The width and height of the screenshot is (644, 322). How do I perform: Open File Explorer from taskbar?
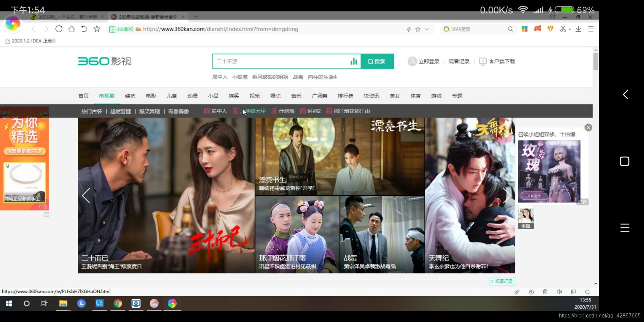63,304
